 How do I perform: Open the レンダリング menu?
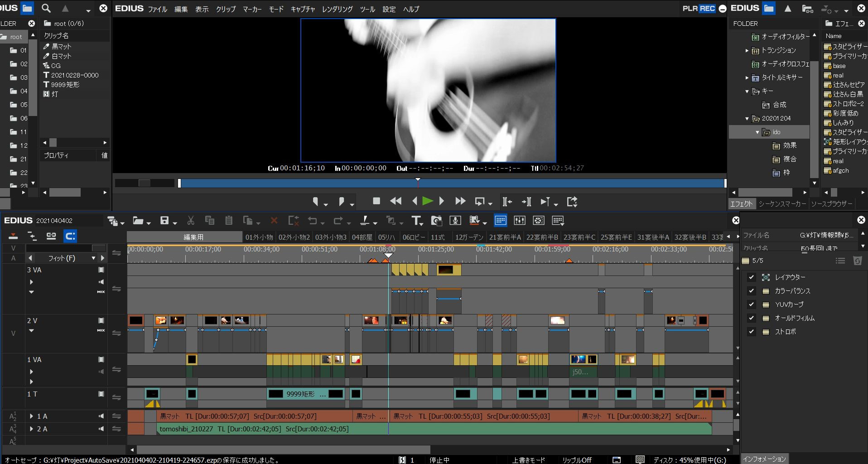click(337, 9)
